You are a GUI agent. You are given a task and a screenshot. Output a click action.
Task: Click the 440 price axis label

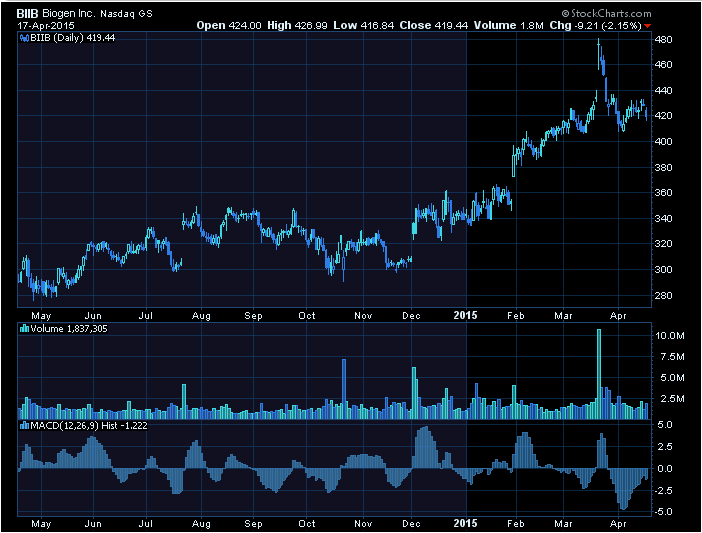click(x=663, y=90)
